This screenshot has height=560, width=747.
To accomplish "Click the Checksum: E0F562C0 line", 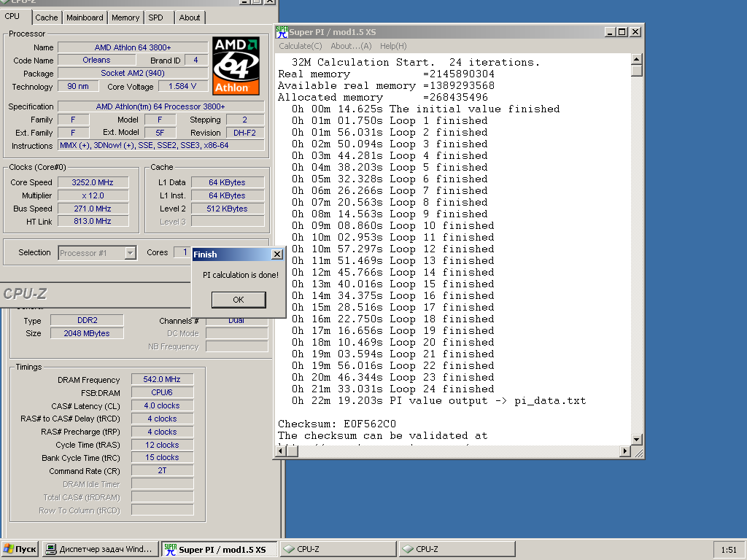I will click(x=337, y=424).
